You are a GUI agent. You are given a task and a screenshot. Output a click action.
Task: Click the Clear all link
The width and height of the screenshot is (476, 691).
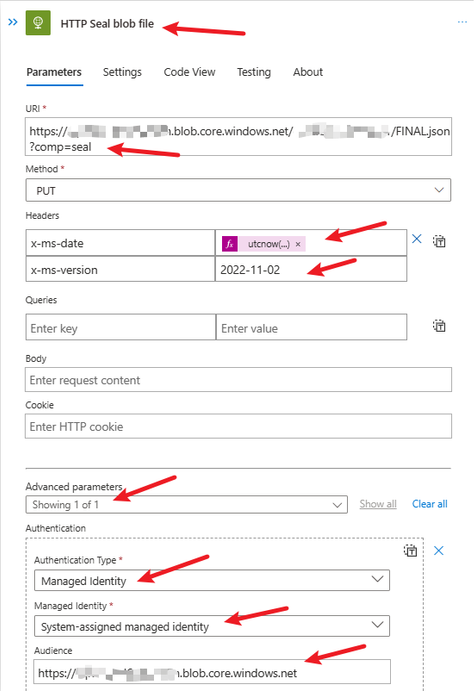point(430,504)
